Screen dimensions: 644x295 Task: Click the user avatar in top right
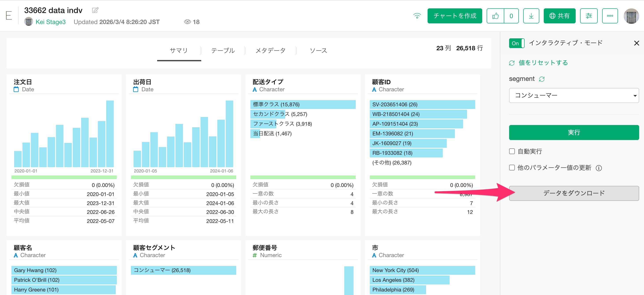coord(631,16)
